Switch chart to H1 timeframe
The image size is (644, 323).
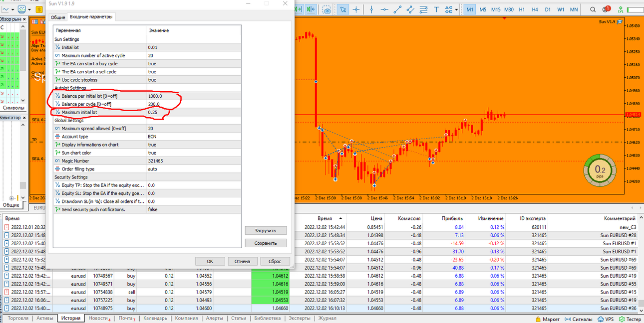(x=522, y=9)
